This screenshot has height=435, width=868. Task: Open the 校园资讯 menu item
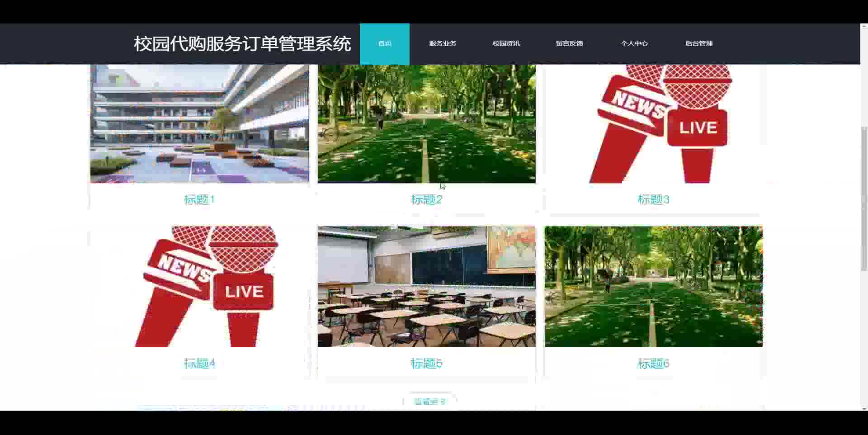point(506,44)
